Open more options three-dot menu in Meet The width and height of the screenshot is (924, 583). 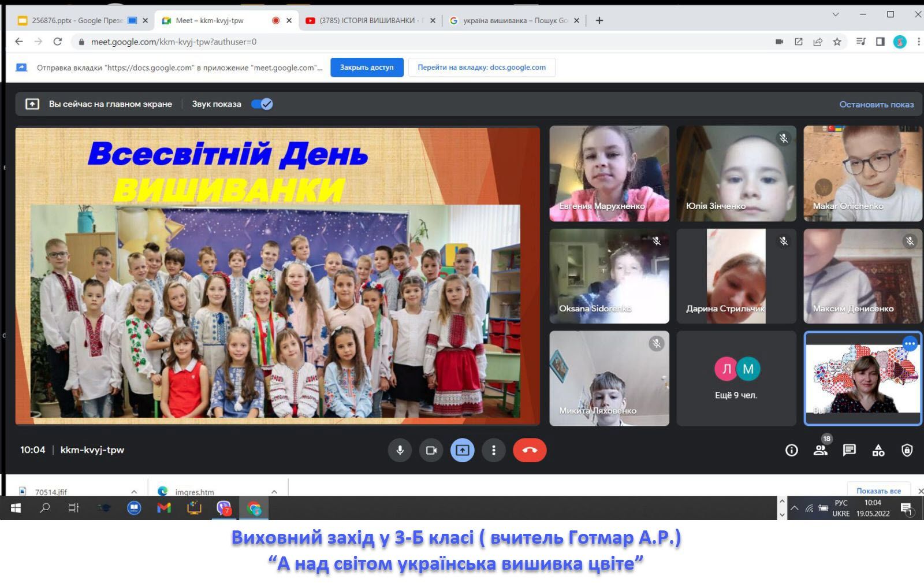tap(493, 450)
